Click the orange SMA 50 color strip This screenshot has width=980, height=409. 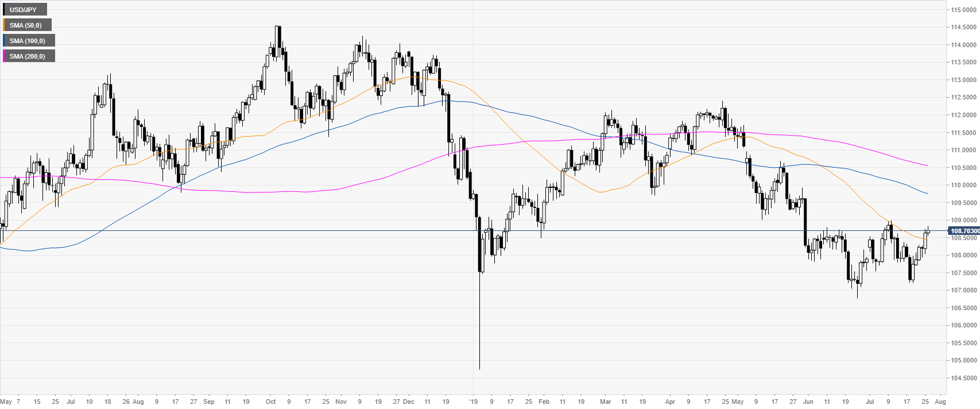[3, 25]
